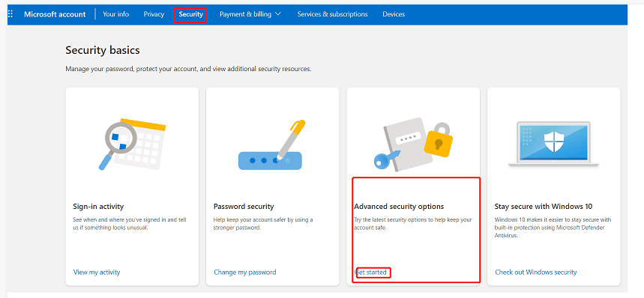The image size is (644, 298).
Task: Click the 'Manage your password' description text
Action: point(188,70)
